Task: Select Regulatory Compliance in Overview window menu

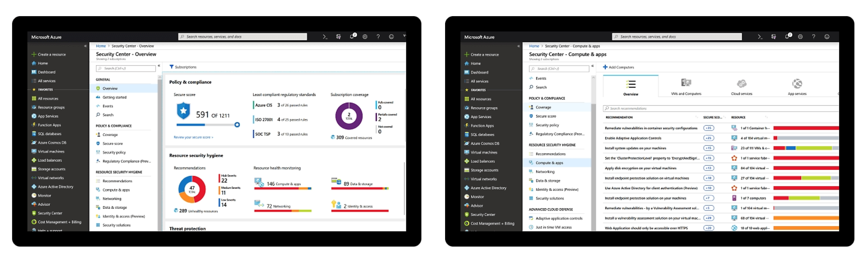Action: [126, 161]
